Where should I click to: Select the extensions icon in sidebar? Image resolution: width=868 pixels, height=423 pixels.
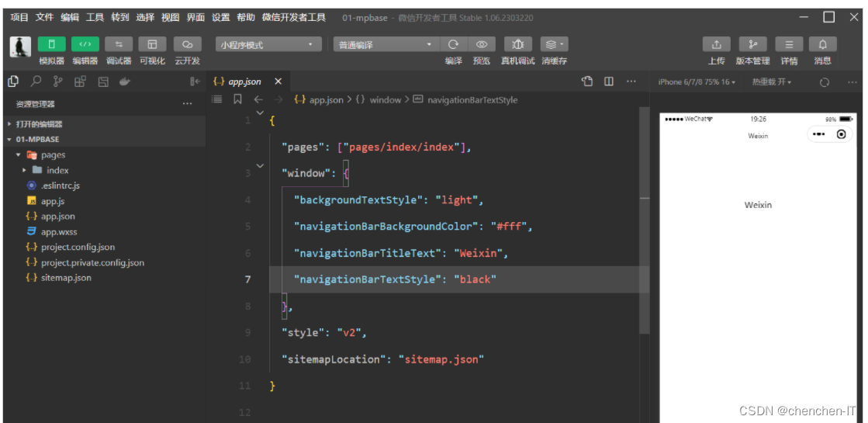pyautogui.click(x=80, y=81)
